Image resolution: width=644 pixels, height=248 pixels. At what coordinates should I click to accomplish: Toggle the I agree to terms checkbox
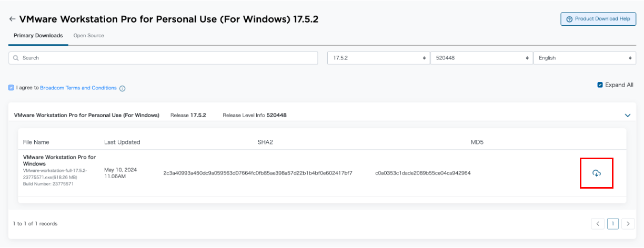click(11, 88)
